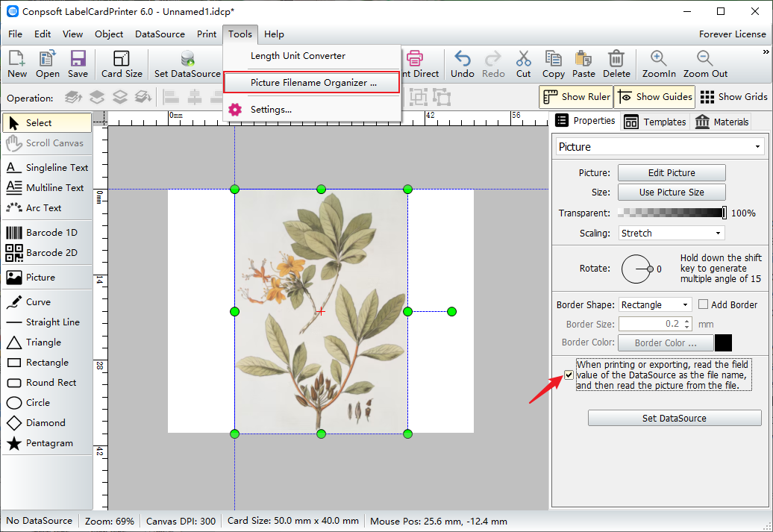Image resolution: width=773 pixels, height=532 pixels.
Task: Toggle Show Ruler
Action: pyautogui.click(x=576, y=97)
